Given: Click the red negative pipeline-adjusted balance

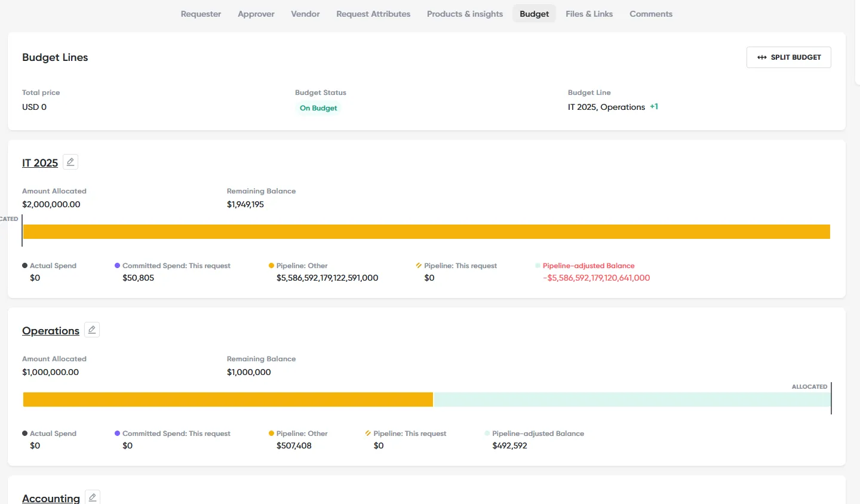Looking at the screenshot, I should pos(596,278).
